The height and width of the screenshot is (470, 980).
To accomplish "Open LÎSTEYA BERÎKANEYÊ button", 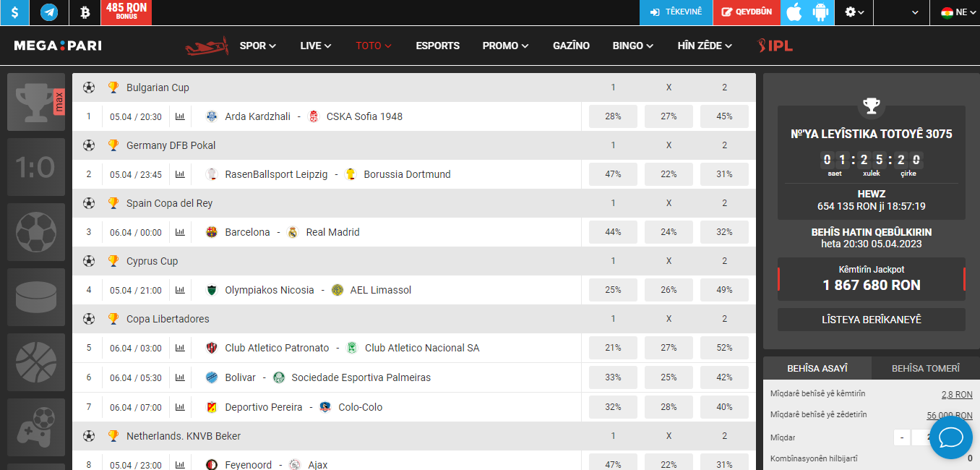I will [872, 320].
